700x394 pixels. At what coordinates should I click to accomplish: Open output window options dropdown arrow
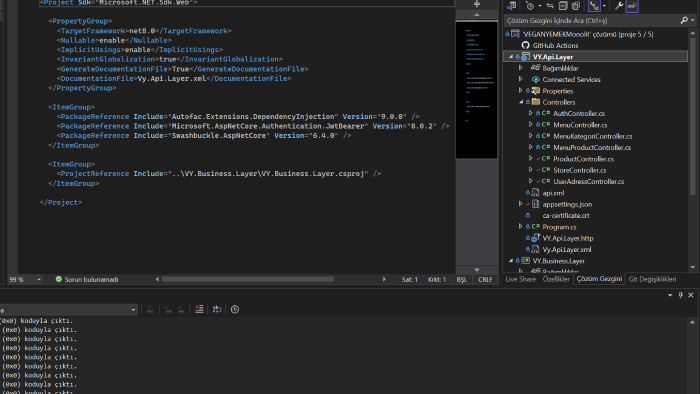tap(670, 295)
